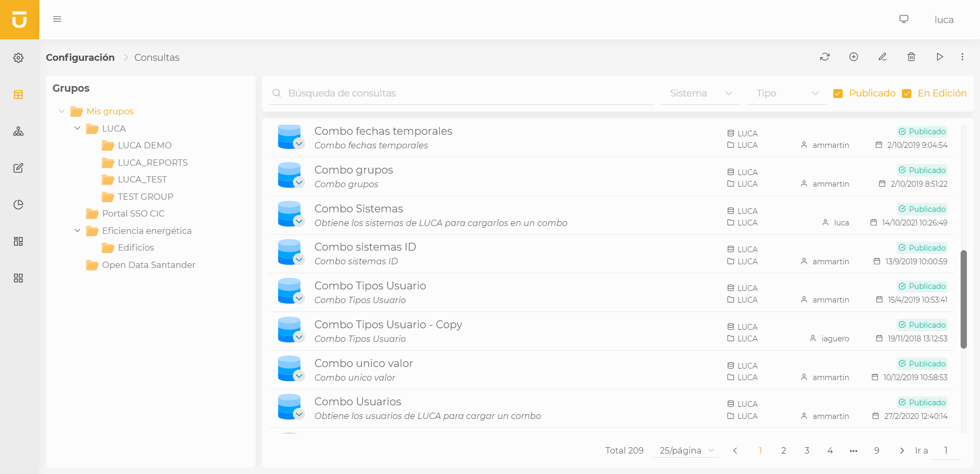Open the more options three-dot menu
The height and width of the screenshot is (474, 980).
[x=962, y=57]
